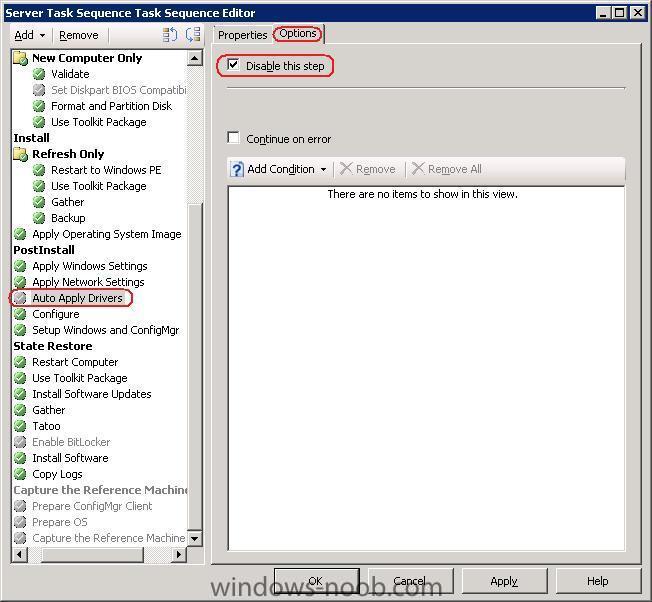Click Remove condition button
Image resolution: width=652 pixels, height=602 pixels.
[368, 170]
